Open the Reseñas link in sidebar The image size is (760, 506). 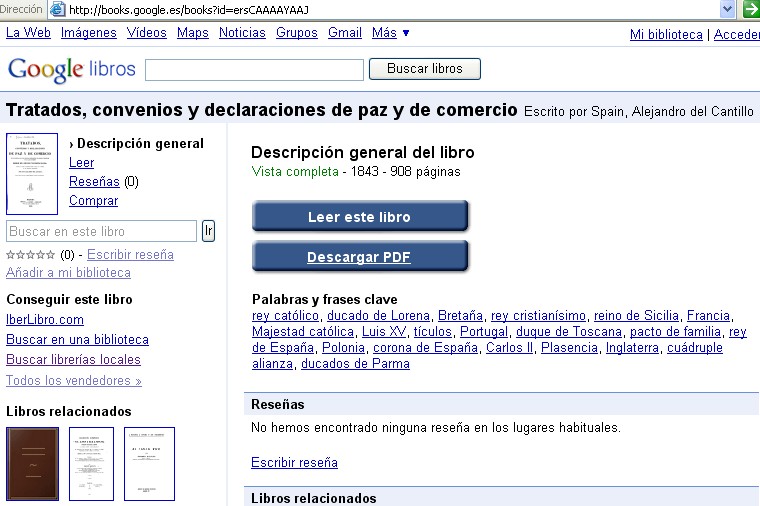(x=94, y=181)
